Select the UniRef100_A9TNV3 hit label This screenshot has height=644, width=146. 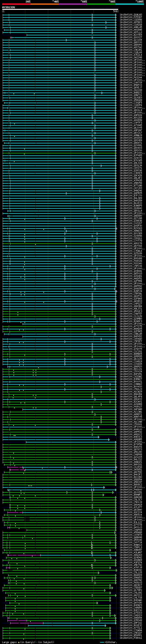pyautogui.click(x=131, y=22)
